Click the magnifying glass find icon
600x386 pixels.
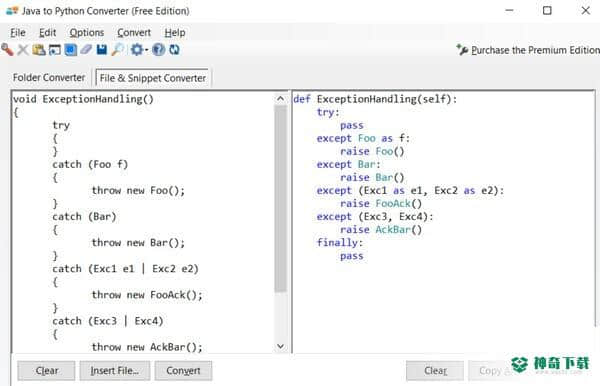(x=117, y=50)
